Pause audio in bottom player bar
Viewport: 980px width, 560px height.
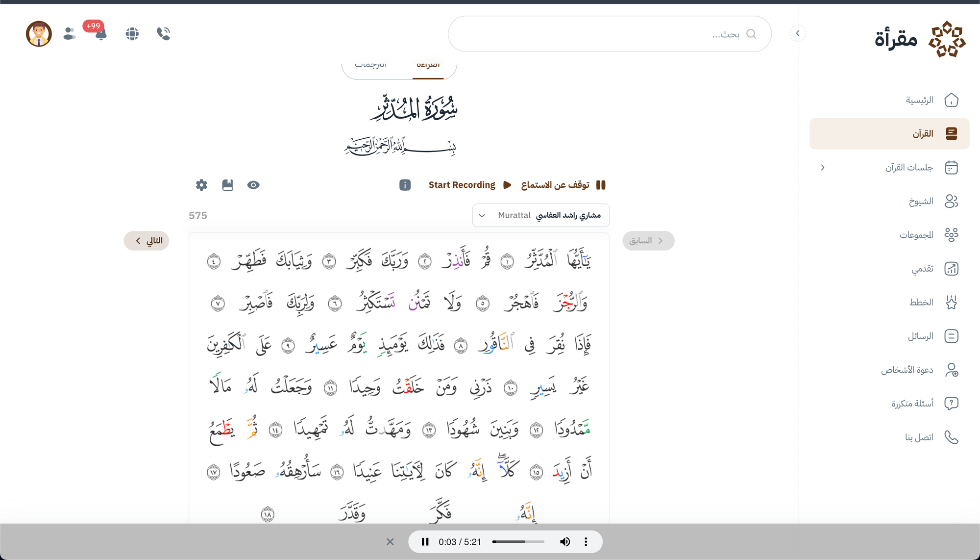click(x=425, y=542)
